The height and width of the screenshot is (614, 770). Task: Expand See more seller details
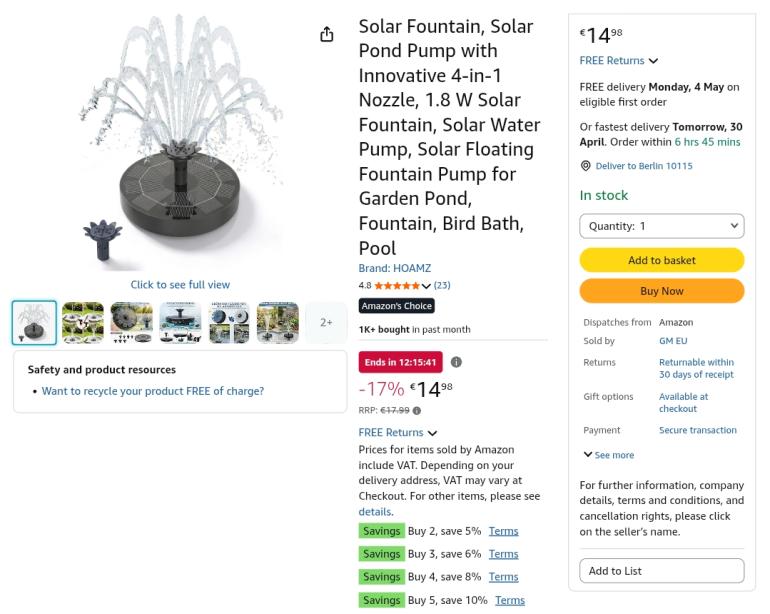[x=609, y=455]
